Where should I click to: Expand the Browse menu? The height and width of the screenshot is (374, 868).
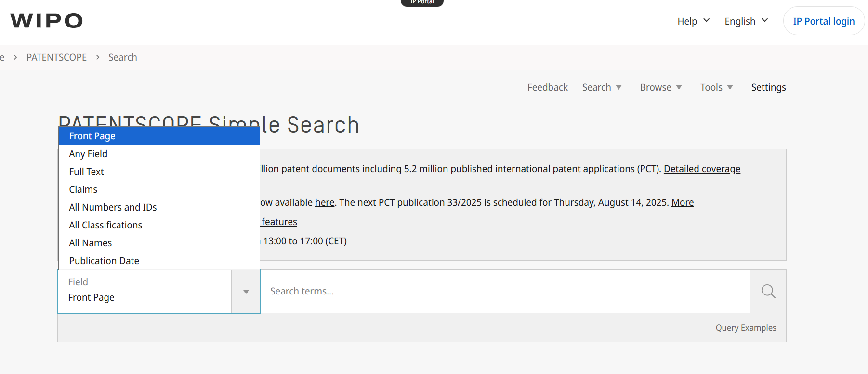661,87
